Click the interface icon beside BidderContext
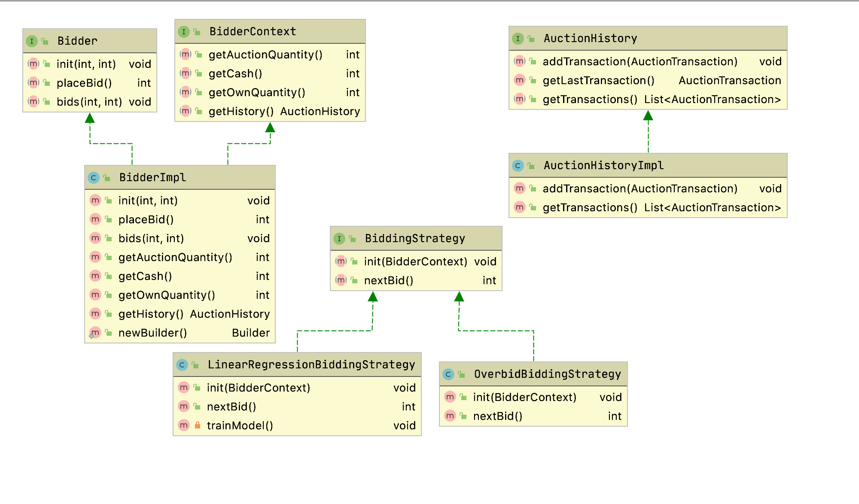 coord(183,32)
